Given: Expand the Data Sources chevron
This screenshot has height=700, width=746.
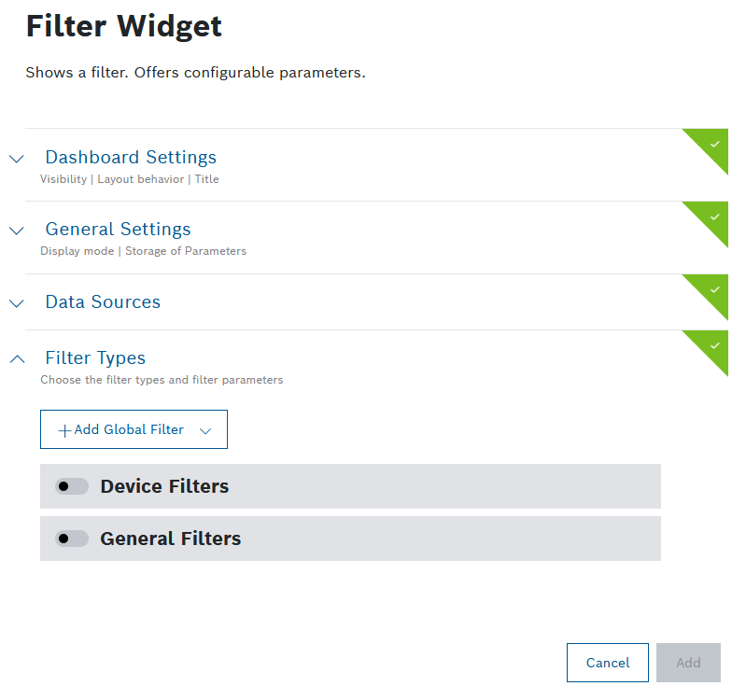Looking at the screenshot, I should (x=17, y=303).
